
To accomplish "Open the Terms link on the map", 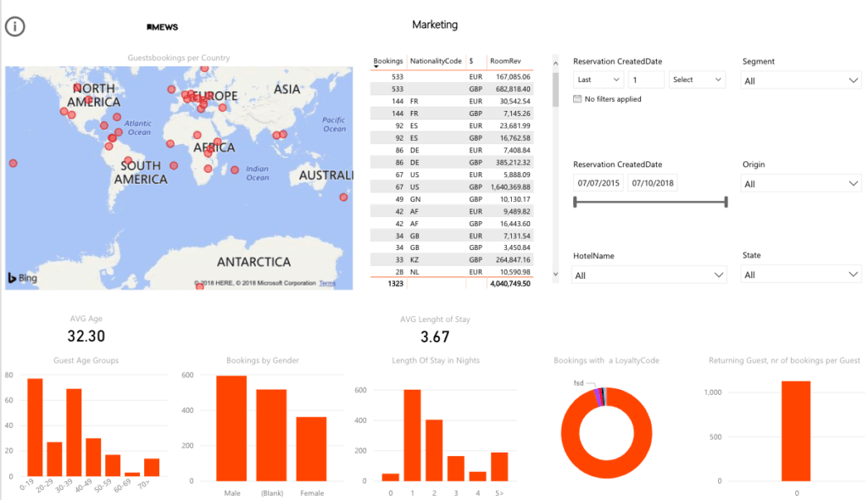I will pyautogui.click(x=327, y=283).
